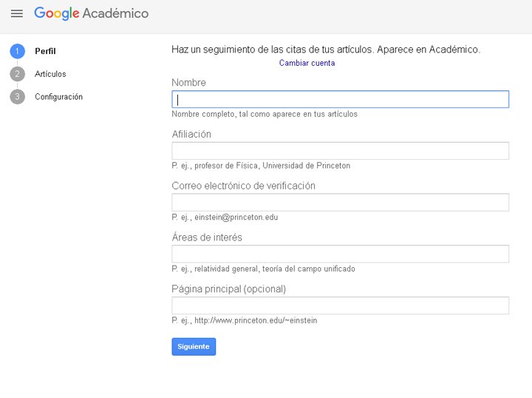Select step 2 circle for Artículos
The image size is (532, 398).
pos(17,74)
